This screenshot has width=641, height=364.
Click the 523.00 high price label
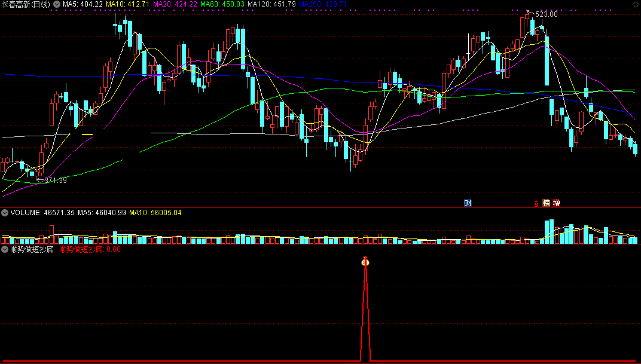(546, 14)
